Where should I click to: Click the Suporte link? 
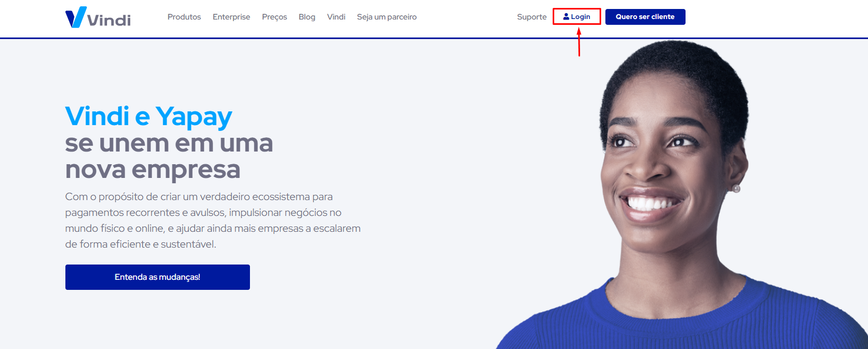click(532, 17)
